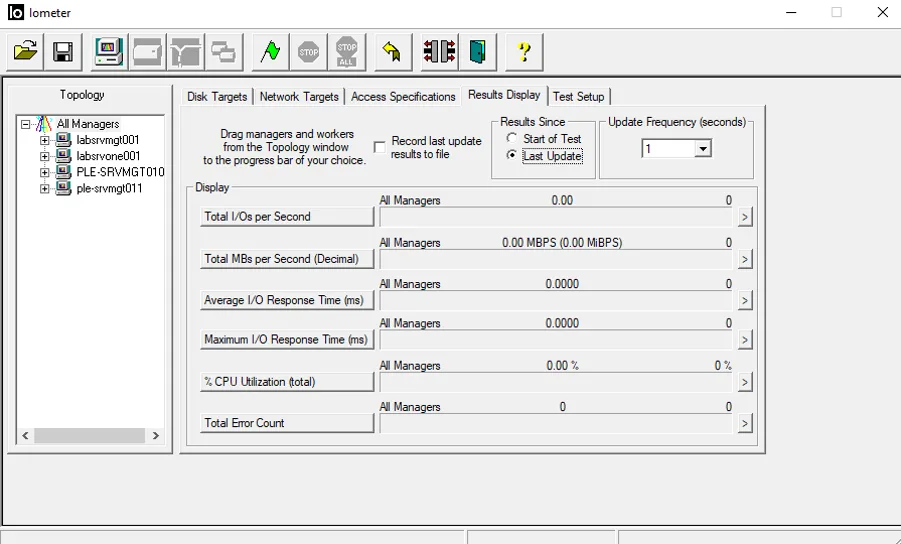Click the Stop current test icon
This screenshot has width=901, height=544.
coord(309,52)
